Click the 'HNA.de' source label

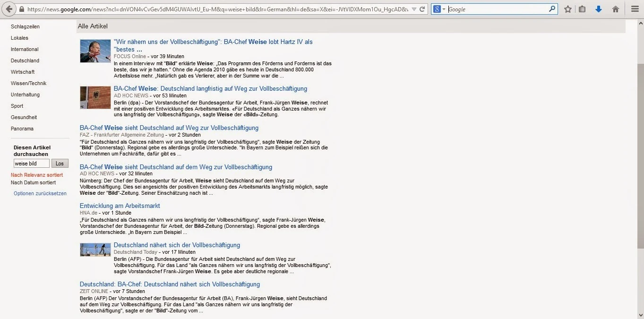tap(88, 213)
